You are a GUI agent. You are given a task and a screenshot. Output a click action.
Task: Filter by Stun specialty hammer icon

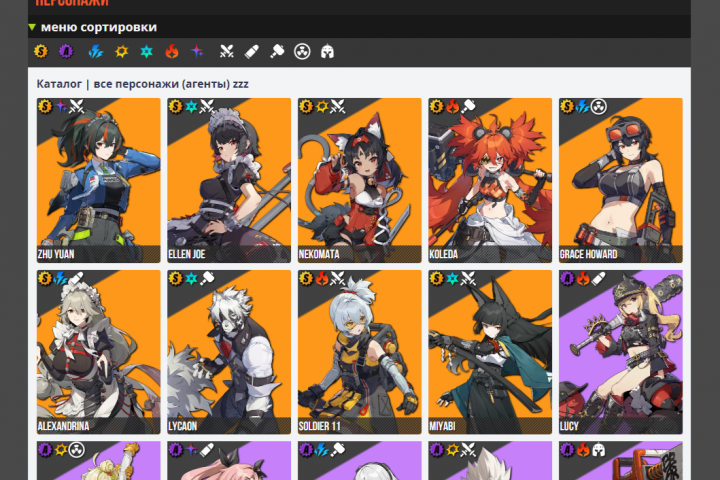click(x=277, y=51)
